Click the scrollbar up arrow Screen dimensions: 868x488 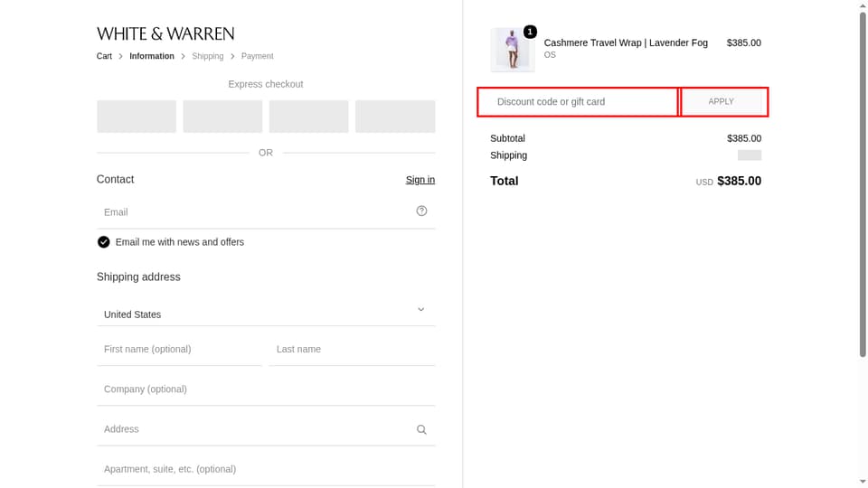pos(863,5)
